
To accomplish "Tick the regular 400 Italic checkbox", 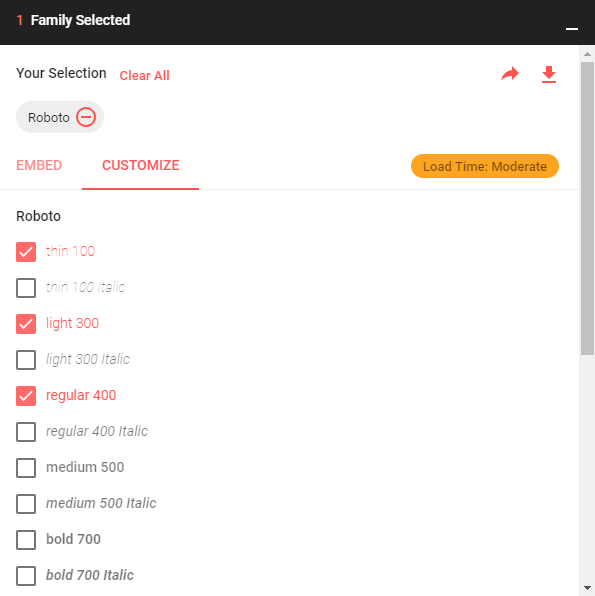I will [x=26, y=432].
